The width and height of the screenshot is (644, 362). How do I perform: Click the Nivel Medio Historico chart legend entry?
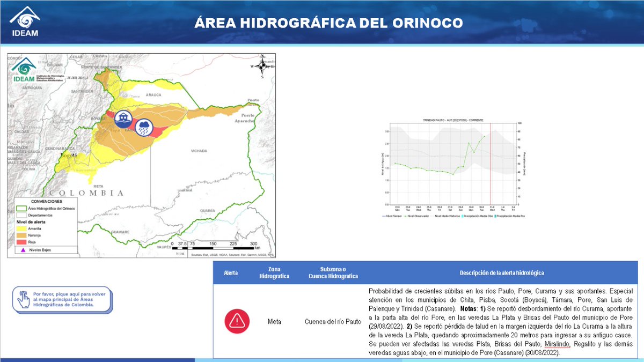pos(445,216)
